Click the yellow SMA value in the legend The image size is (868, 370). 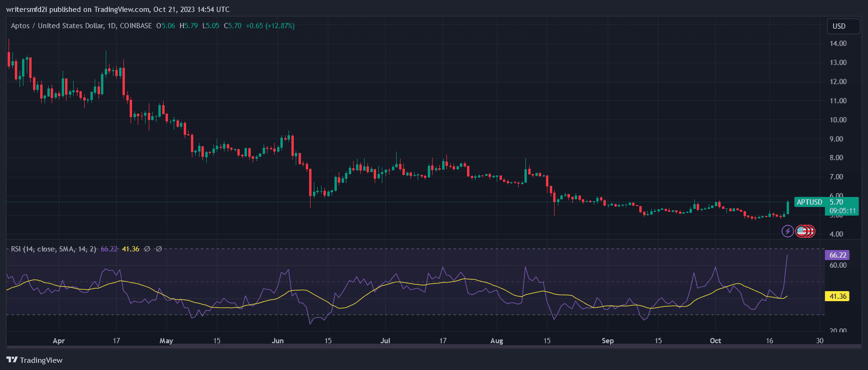[x=130, y=249]
